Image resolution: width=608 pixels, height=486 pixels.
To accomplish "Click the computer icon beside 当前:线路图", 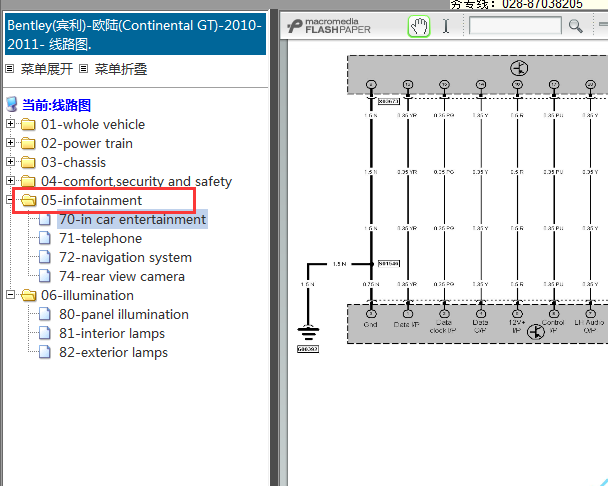I will [x=12, y=105].
